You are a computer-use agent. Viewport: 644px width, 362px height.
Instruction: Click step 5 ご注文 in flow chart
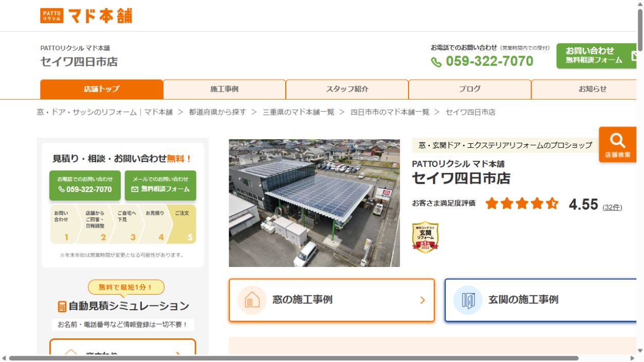pos(183,224)
